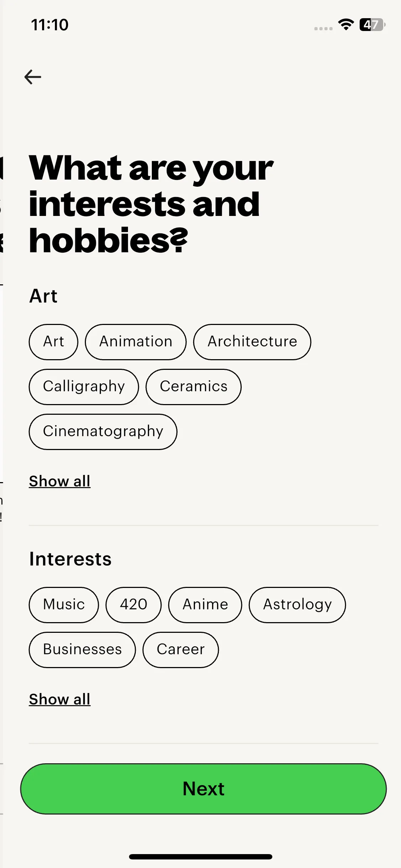The image size is (401, 868).
Task: Expand Interests section with Show all
Action: pyautogui.click(x=60, y=699)
